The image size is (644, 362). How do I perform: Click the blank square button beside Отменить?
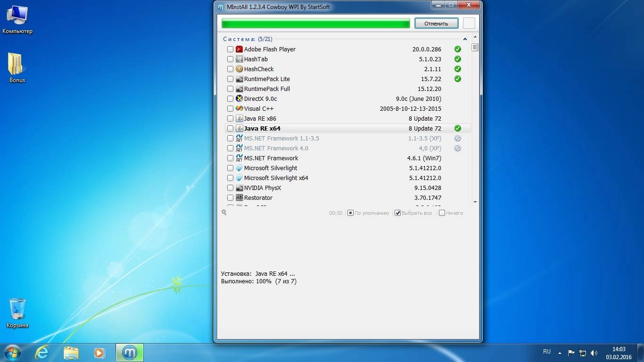469,23
